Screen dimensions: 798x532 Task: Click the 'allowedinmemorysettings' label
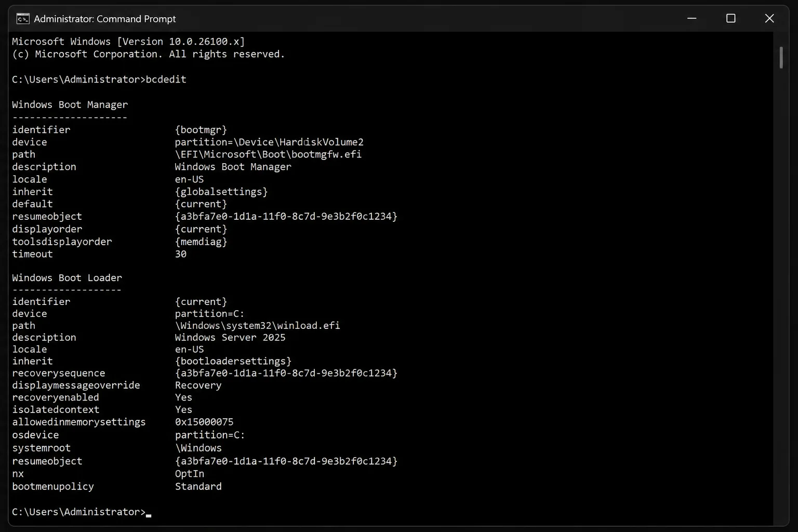click(x=79, y=422)
